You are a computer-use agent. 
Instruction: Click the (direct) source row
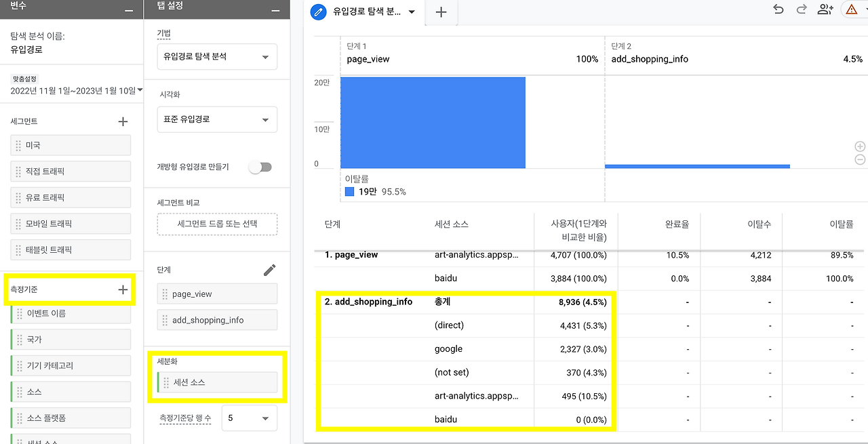(x=450, y=325)
